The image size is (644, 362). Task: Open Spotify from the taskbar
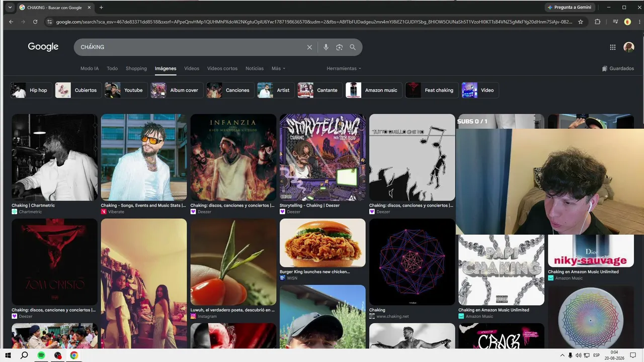coord(41,355)
